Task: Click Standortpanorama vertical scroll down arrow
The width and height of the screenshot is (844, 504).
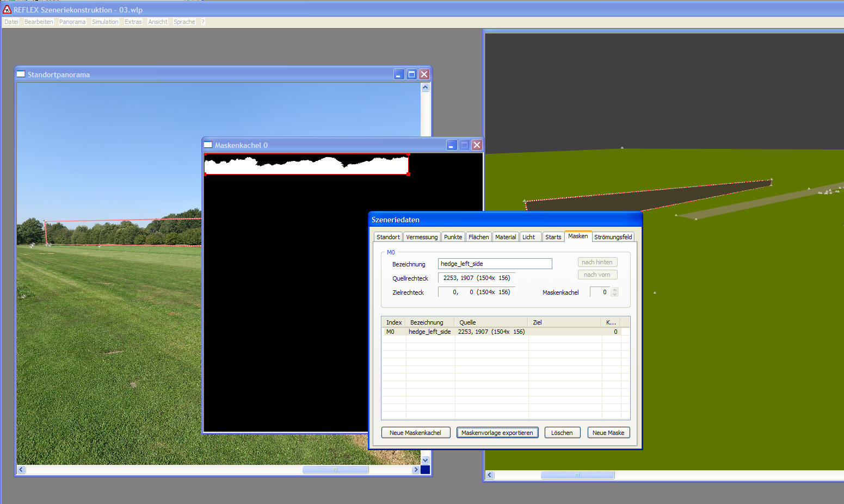Action: point(426,461)
